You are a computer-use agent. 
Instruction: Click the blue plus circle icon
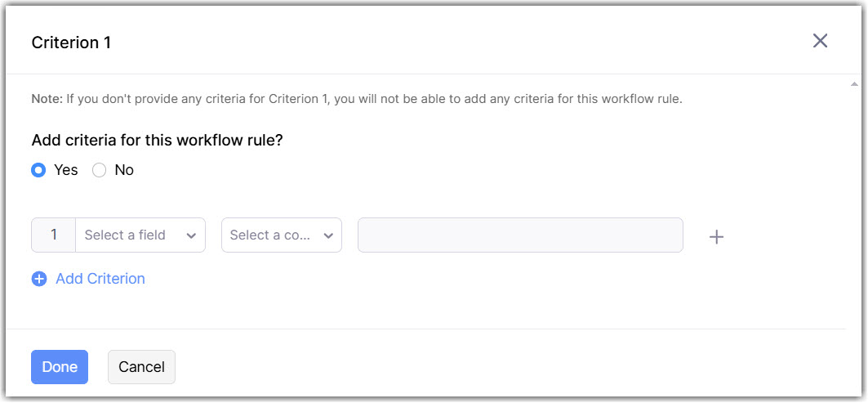pos(39,279)
